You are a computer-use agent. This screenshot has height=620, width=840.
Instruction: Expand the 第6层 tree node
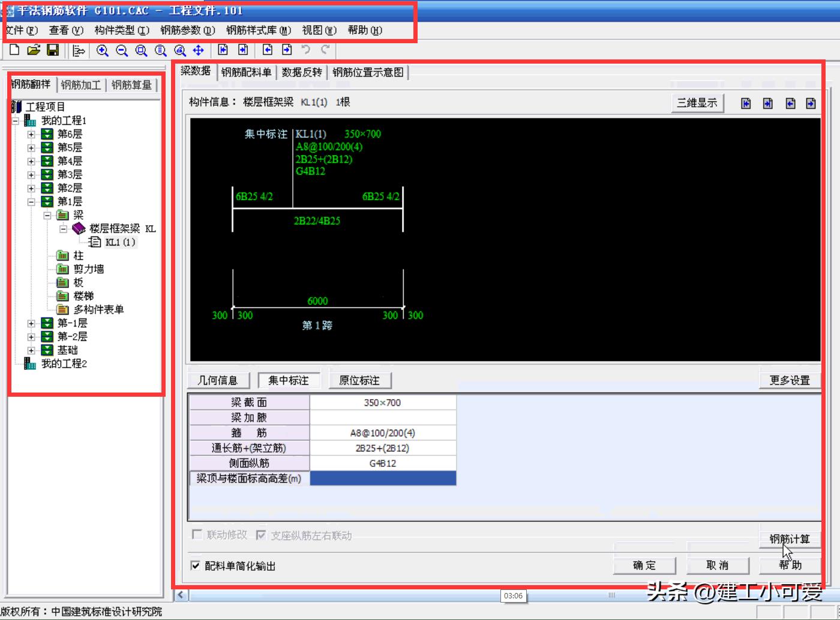[31, 134]
